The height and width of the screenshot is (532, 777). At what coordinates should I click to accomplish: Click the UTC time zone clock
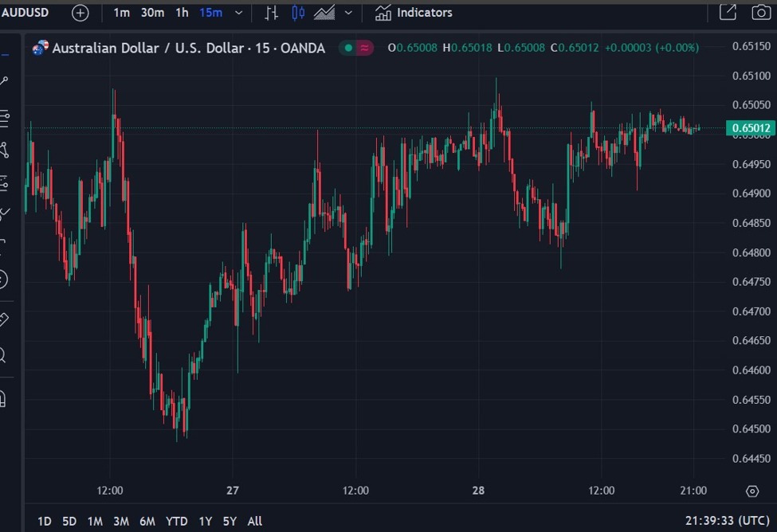click(726, 522)
